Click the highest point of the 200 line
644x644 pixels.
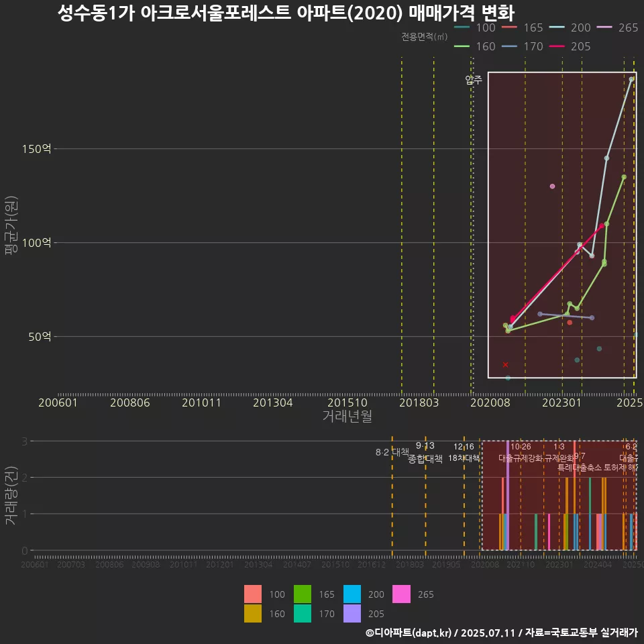(632, 79)
